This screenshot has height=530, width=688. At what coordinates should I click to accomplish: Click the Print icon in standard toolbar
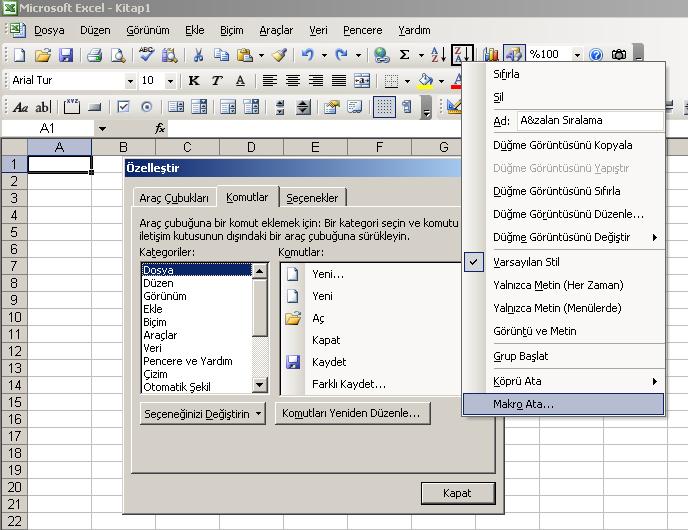94,55
